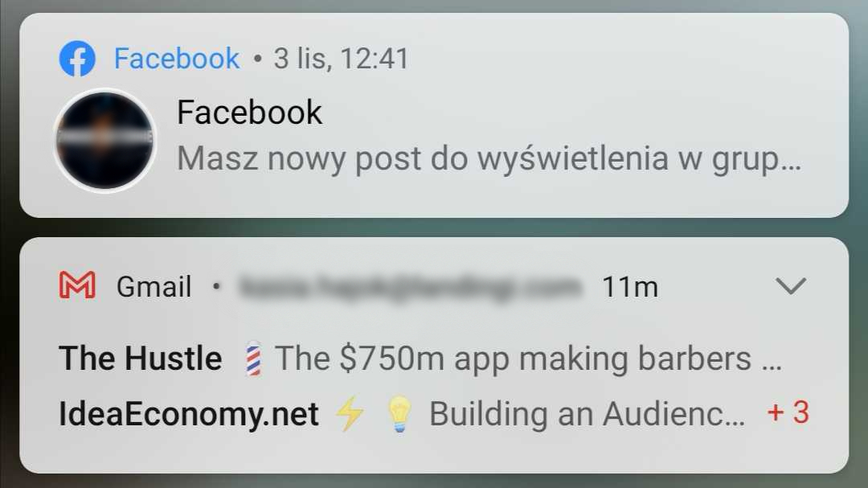The width and height of the screenshot is (868, 488).
Task: Tap the '11m' timestamp on the Gmail notification
Action: [632, 285]
